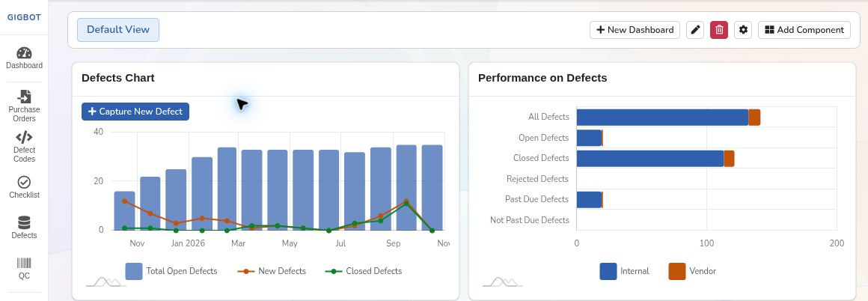Click the chart logo under Defects Chart
The image size is (868, 301).
click(x=106, y=282)
